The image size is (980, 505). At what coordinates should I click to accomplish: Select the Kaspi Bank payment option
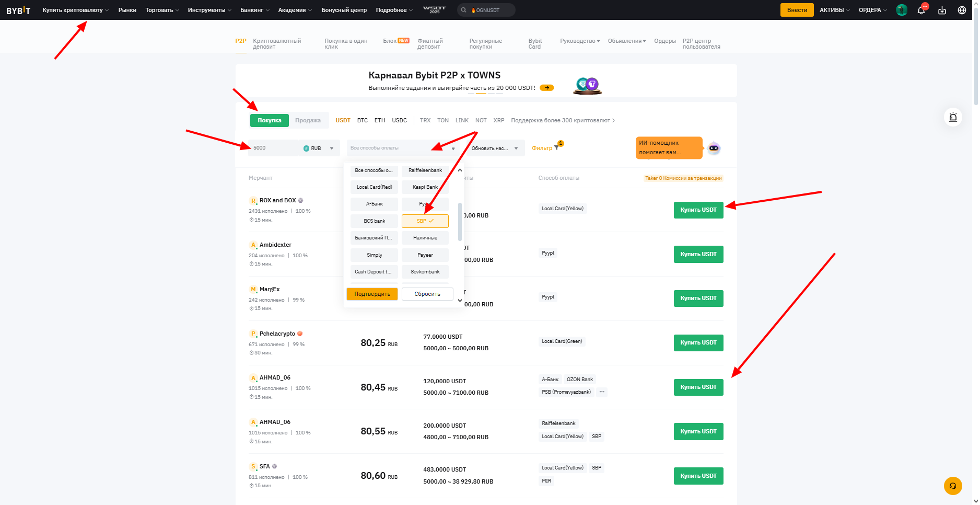(425, 187)
